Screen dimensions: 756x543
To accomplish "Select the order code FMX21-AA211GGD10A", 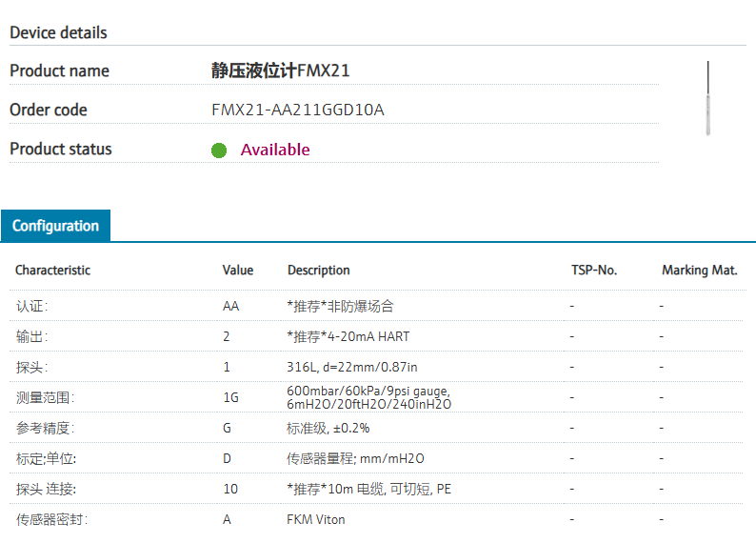I will (297, 110).
